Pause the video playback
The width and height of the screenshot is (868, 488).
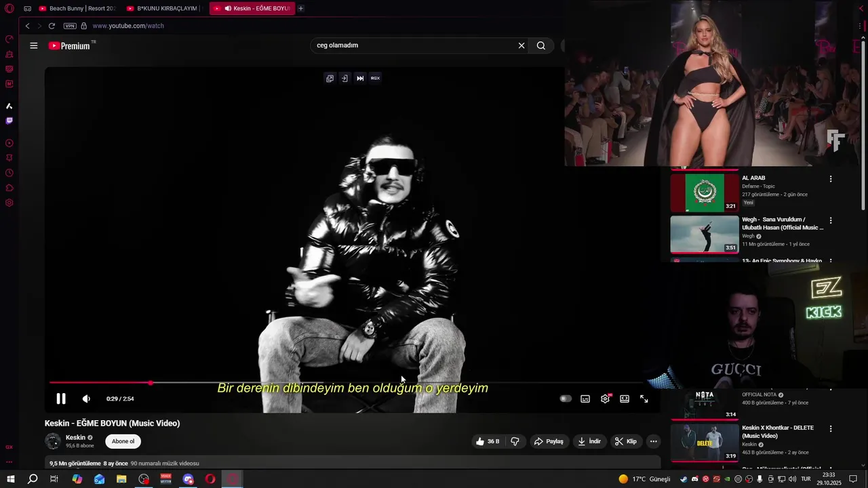point(61,399)
